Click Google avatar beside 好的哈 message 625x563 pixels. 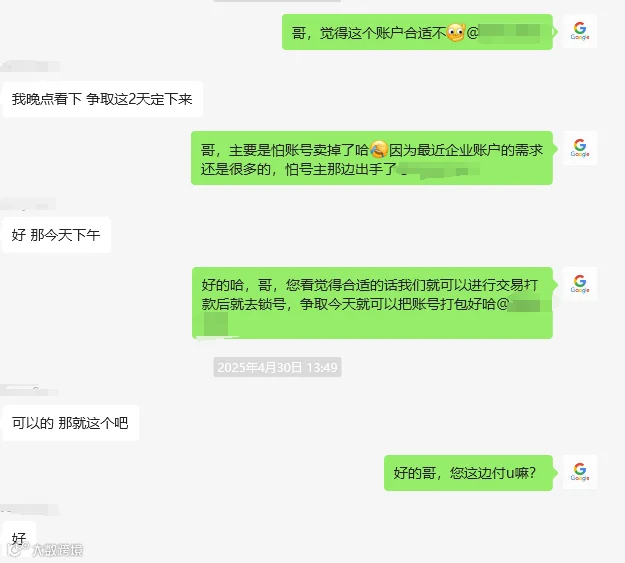[580, 284]
